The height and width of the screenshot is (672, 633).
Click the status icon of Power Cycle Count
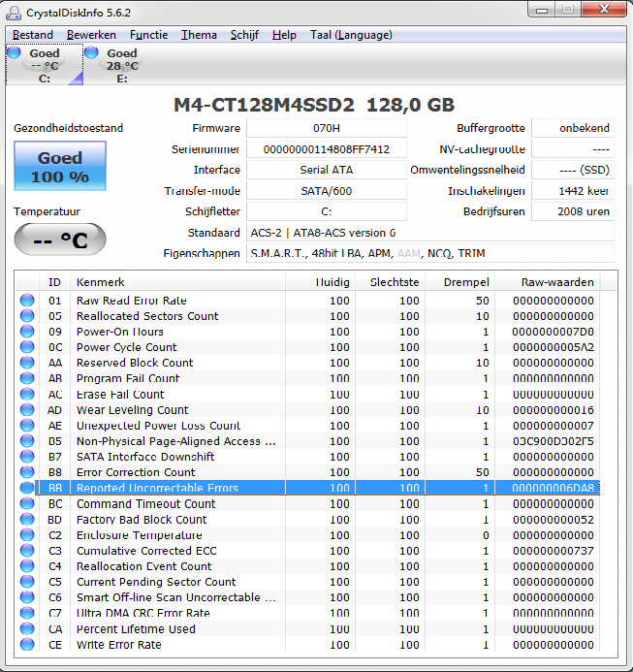[27, 347]
